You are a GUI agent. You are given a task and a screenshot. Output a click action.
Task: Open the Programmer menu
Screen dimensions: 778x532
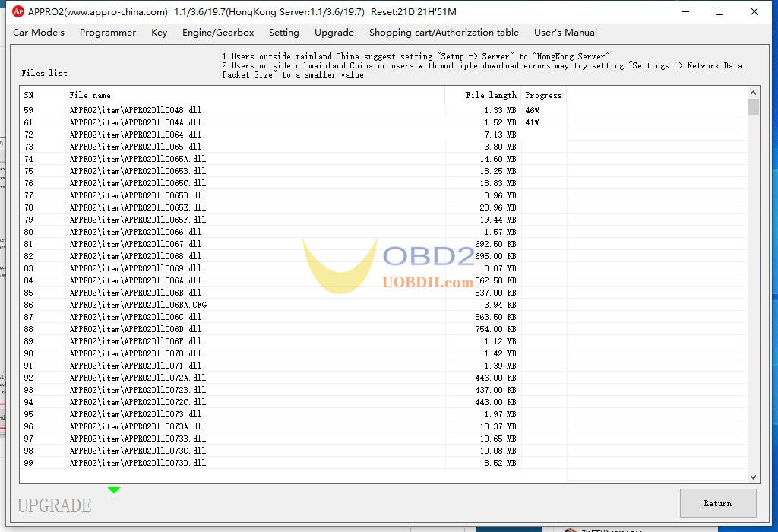click(108, 33)
